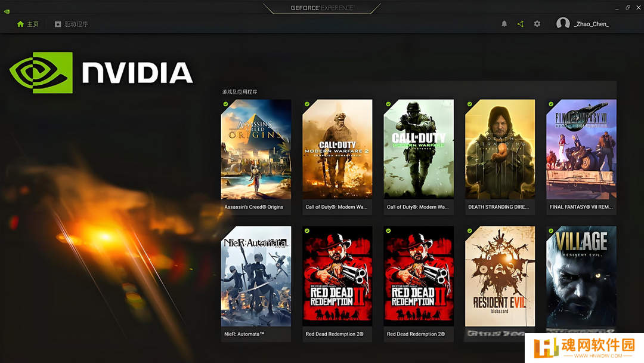This screenshot has width=644, height=363.
Task: Open the NieR:Automata cover art
Action: [x=256, y=276]
